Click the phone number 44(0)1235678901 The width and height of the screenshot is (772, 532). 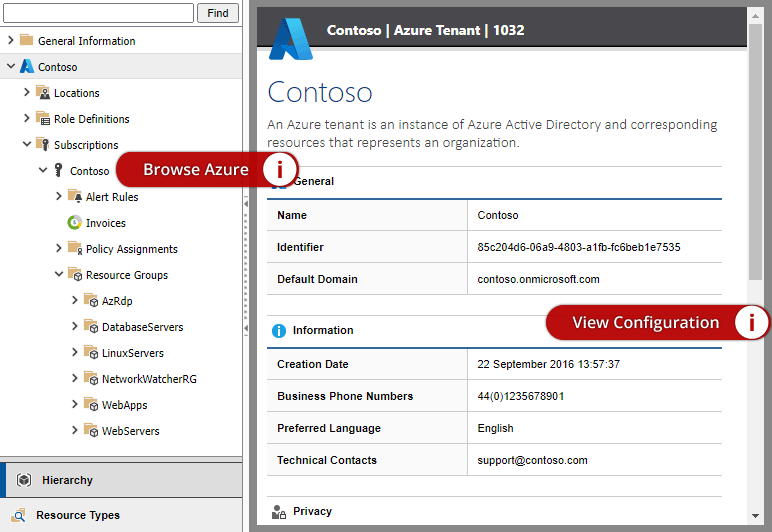pos(520,396)
